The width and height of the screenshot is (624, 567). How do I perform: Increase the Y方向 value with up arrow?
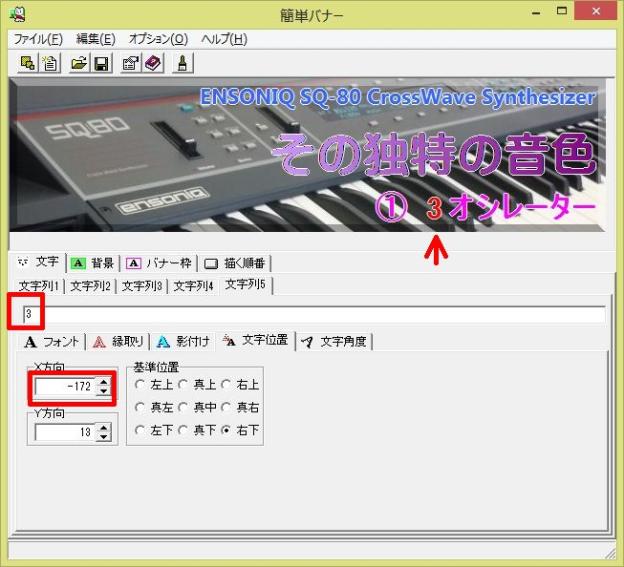click(x=103, y=428)
